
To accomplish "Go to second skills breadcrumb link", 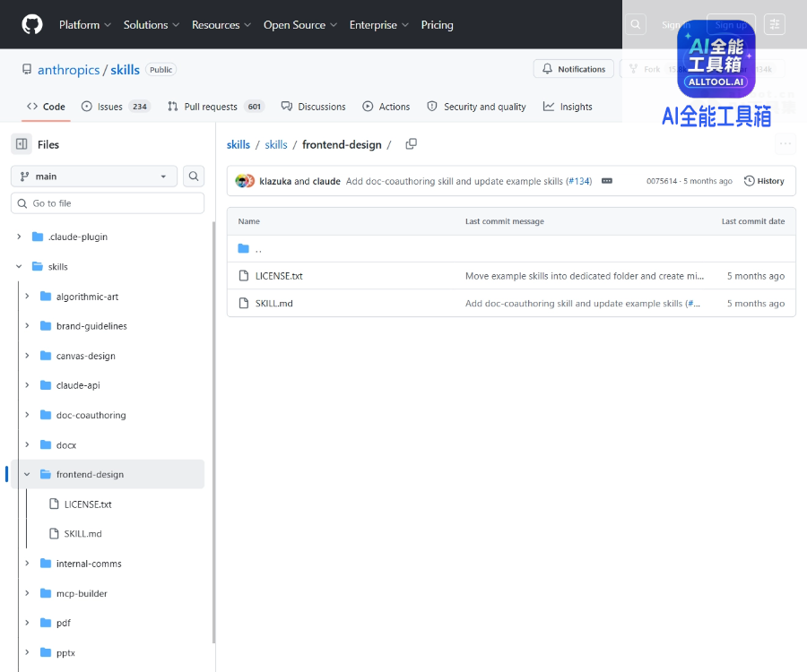I will point(276,144).
